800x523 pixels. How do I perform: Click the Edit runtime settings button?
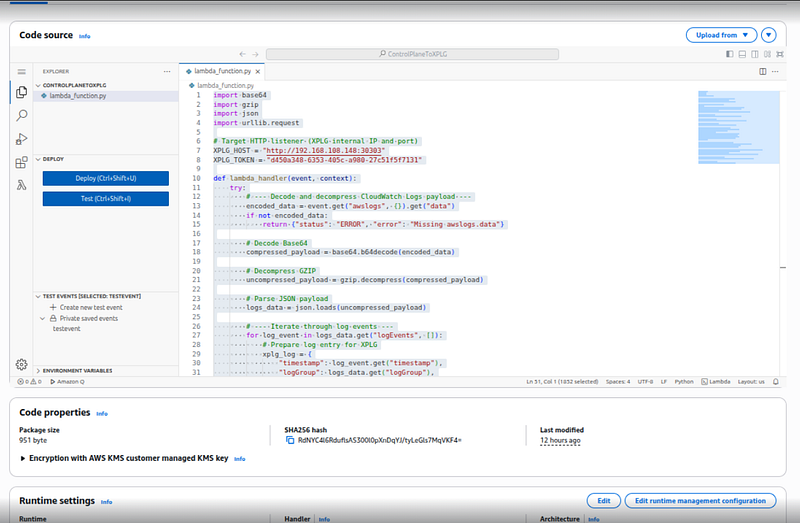pyautogui.click(x=604, y=501)
